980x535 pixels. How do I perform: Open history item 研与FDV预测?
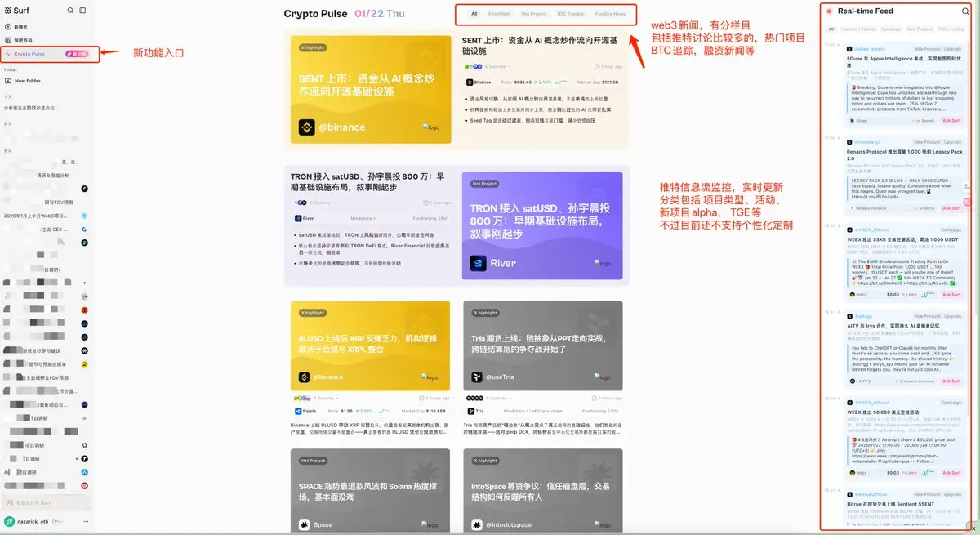pos(58,202)
